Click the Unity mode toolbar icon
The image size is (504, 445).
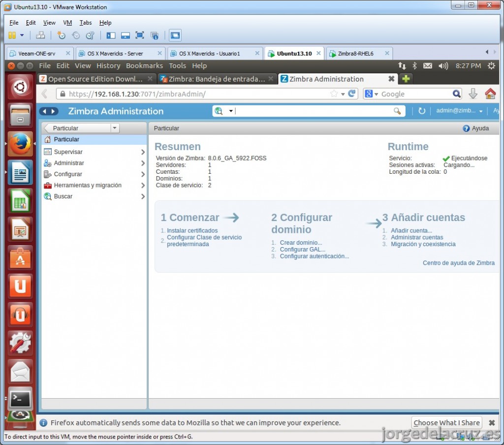pos(155,35)
